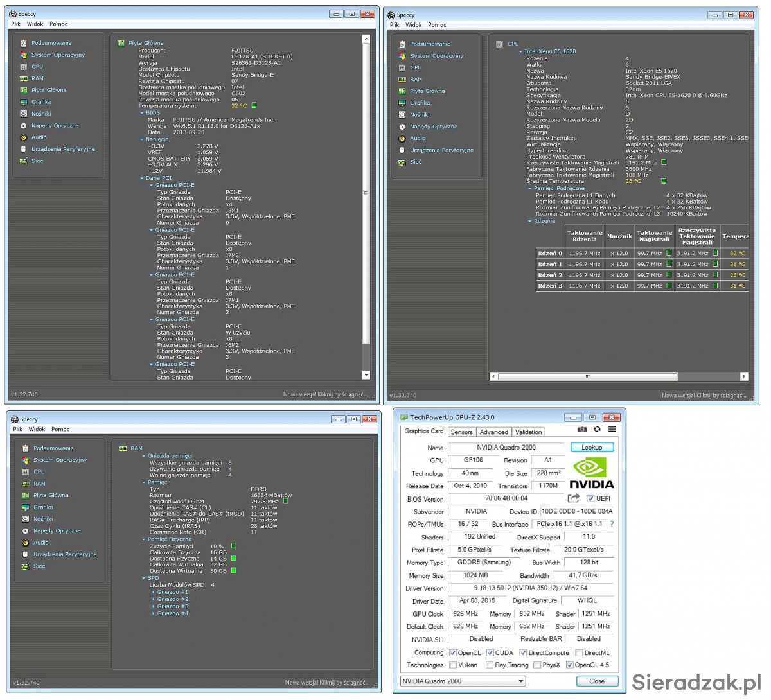
Task: Click the Name field showing NVIDIA Quadro 2000
Action: point(506,447)
